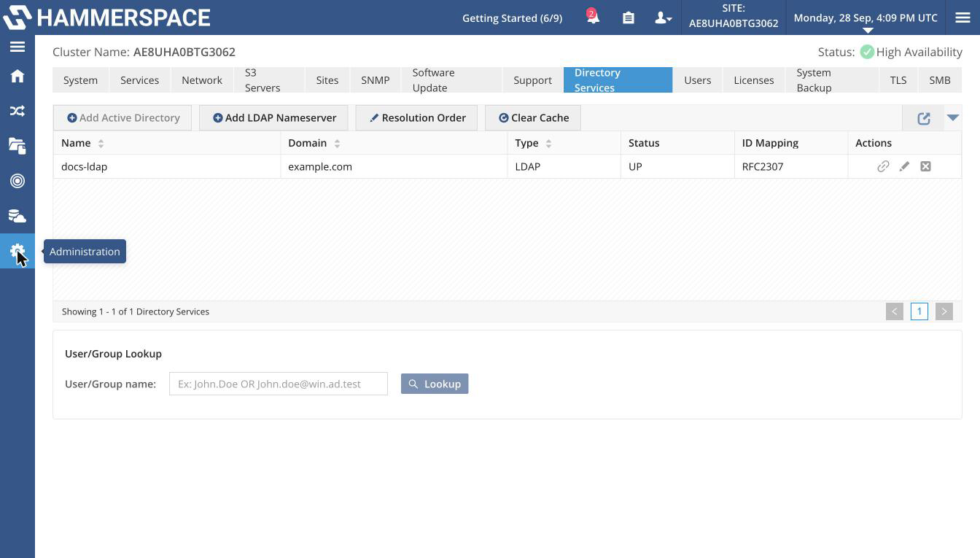Open the shuffle arrows sidebar icon
The image size is (980, 558).
pos(17,111)
